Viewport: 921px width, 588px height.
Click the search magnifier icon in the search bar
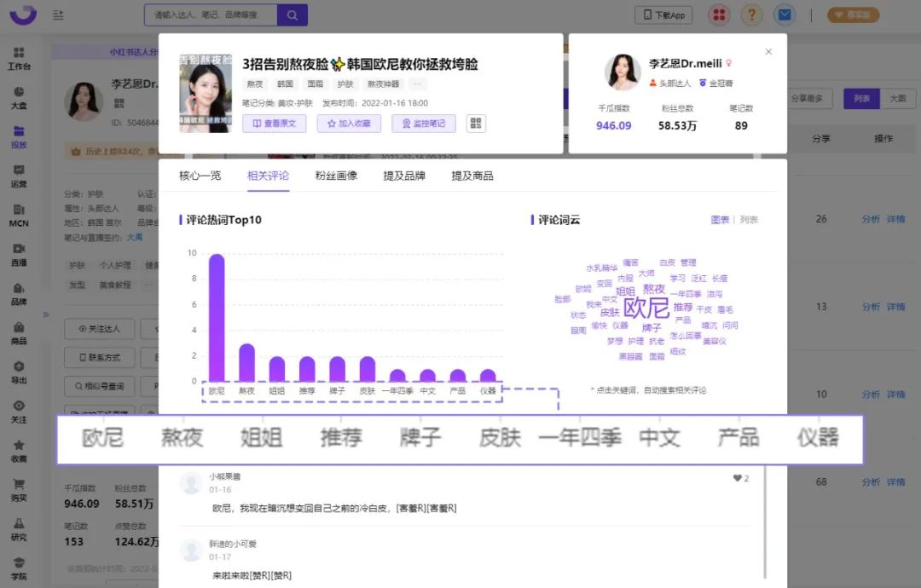pos(294,14)
